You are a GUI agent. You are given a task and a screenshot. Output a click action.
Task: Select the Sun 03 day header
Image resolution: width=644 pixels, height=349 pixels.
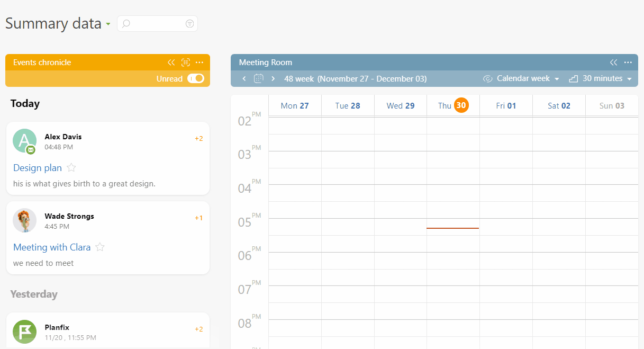click(x=612, y=106)
